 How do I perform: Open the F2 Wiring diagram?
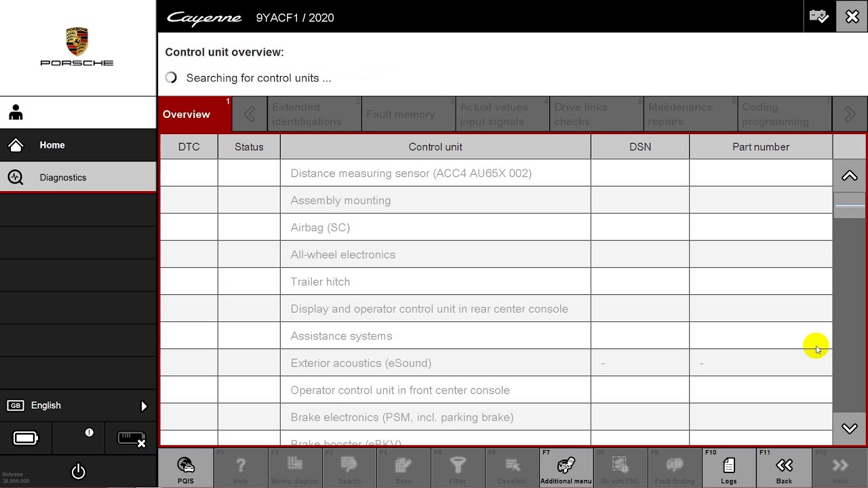(x=295, y=467)
